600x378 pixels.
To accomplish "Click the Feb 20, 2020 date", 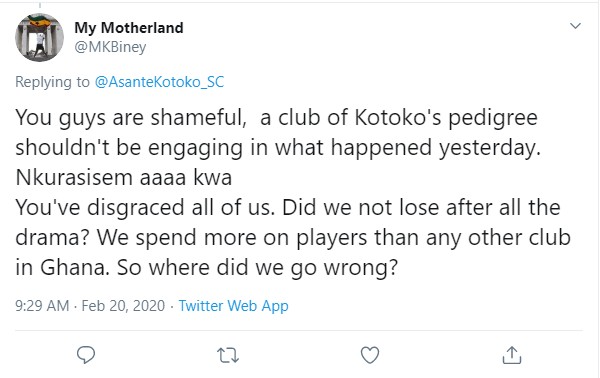I will [123, 306].
